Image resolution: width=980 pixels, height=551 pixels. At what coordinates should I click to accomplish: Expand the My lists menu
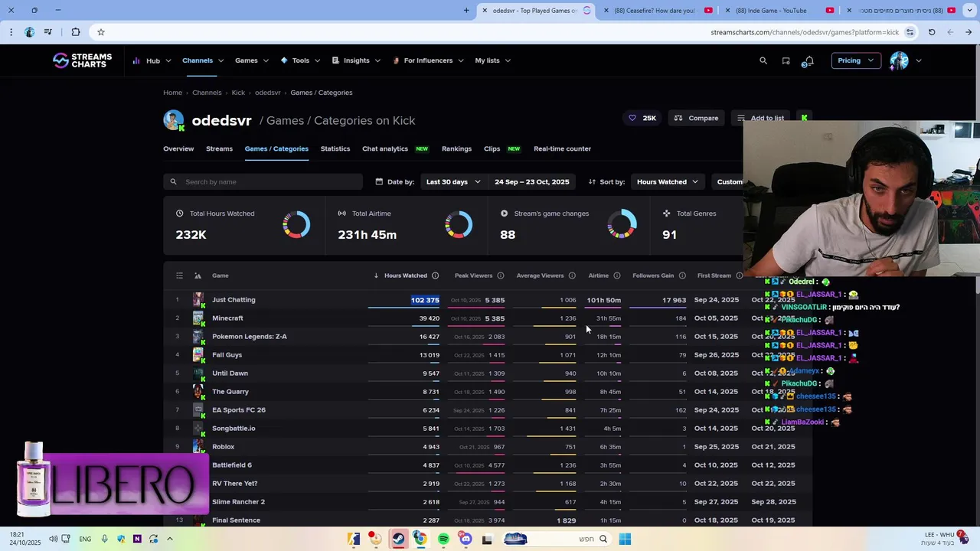click(x=492, y=60)
